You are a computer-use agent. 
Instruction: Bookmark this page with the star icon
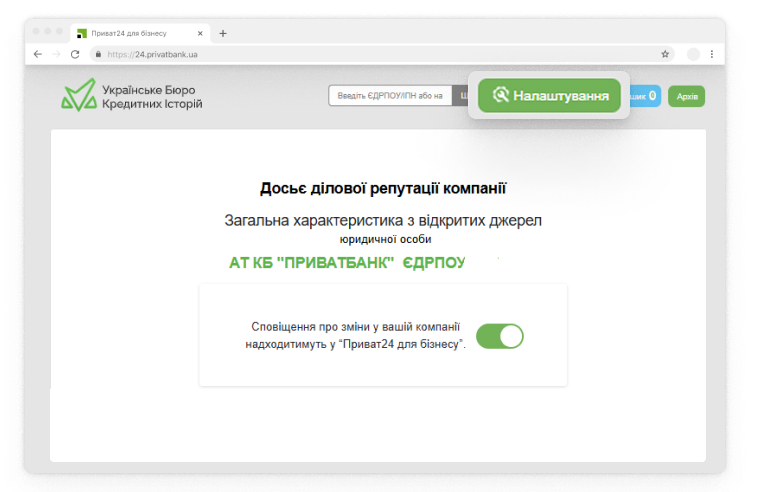click(665, 54)
